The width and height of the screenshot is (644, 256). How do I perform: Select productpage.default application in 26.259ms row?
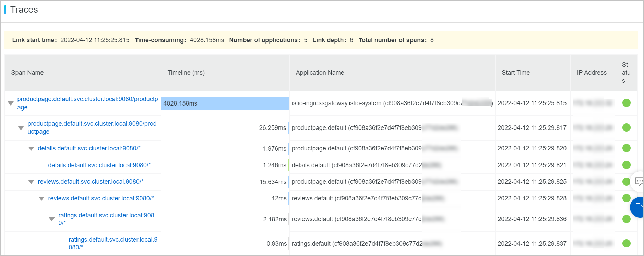[374, 128]
